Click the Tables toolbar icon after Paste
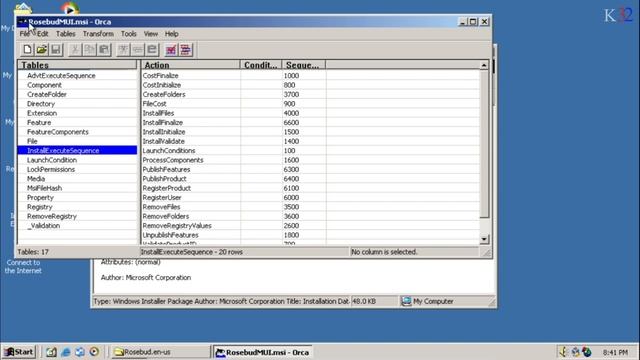 pos(123,50)
